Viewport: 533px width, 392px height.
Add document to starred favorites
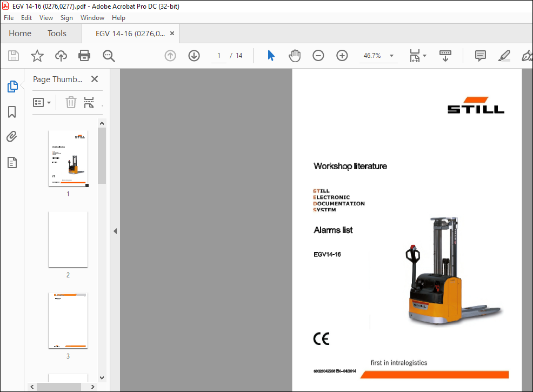37,55
